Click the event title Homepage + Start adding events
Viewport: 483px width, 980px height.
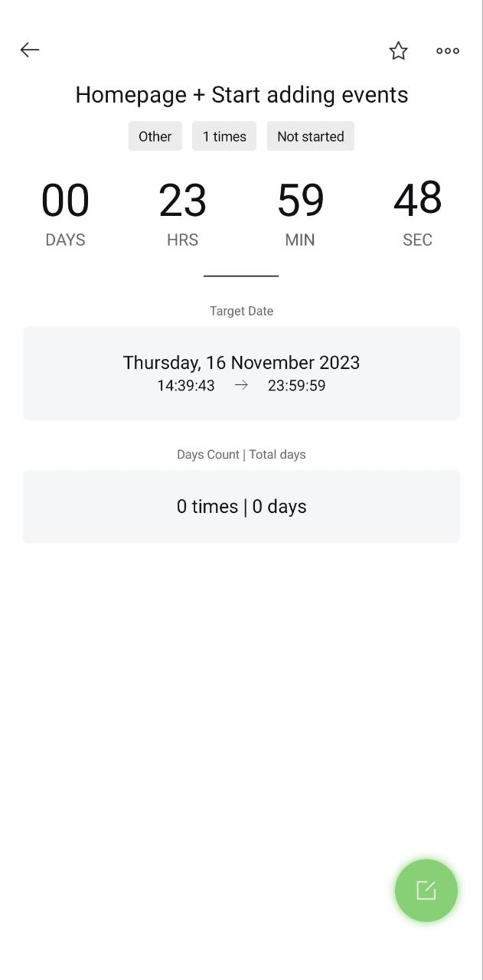pos(242,95)
